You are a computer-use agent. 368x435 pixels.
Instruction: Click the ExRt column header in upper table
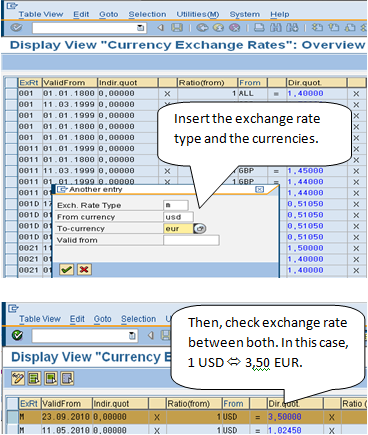[x=29, y=83]
